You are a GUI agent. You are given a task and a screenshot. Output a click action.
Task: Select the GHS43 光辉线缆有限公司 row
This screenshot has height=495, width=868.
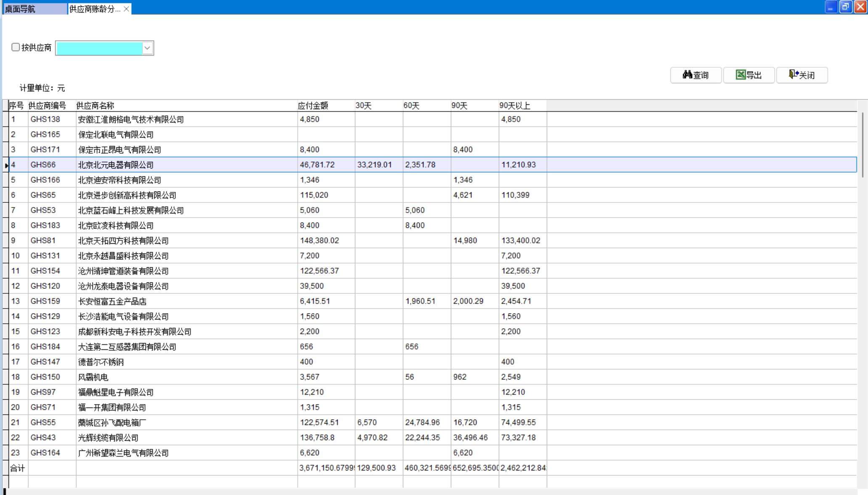(x=108, y=438)
